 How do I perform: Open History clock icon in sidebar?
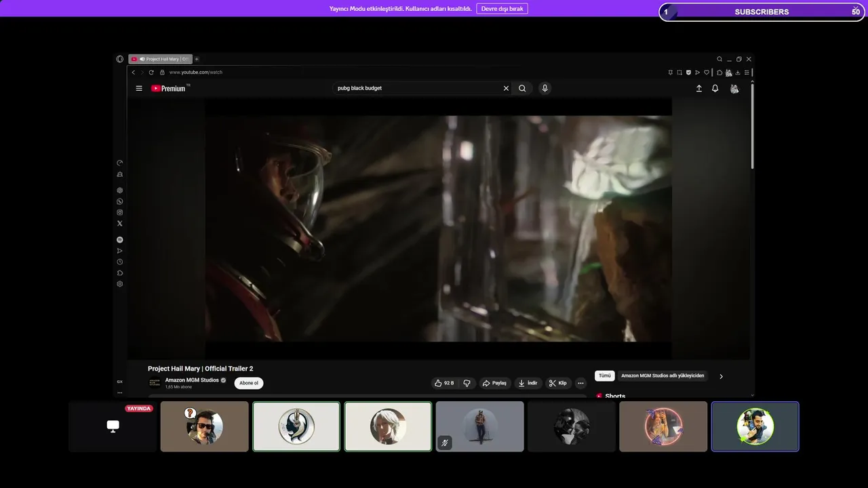click(x=120, y=262)
